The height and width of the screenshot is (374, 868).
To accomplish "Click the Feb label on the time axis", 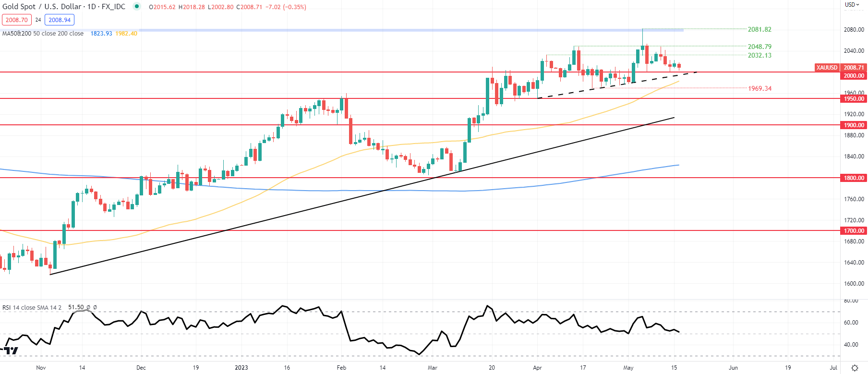I will pyautogui.click(x=341, y=368).
